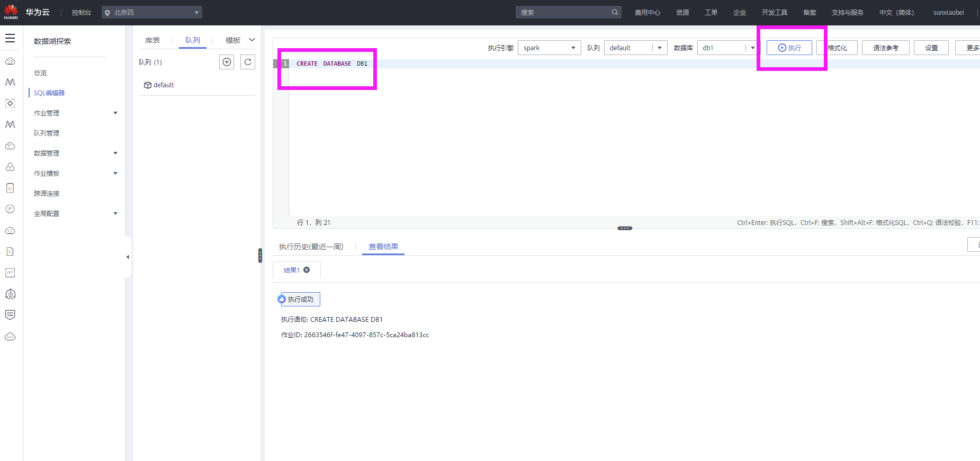This screenshot has width=980, height=461.
Task: Click the add queue plus icon
Action: [227, 62]
